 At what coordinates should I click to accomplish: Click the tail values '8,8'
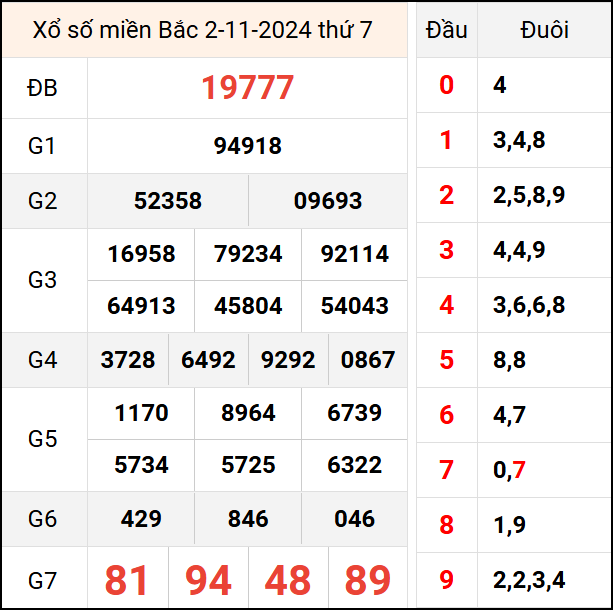click(x=509, y=360)
